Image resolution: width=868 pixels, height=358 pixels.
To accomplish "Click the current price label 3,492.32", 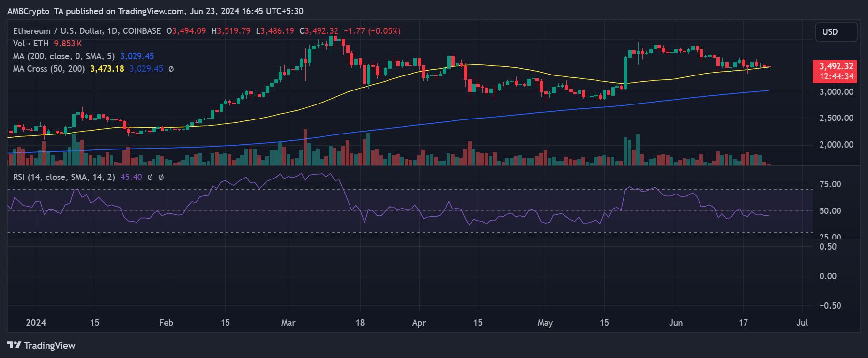I will 836,66.
